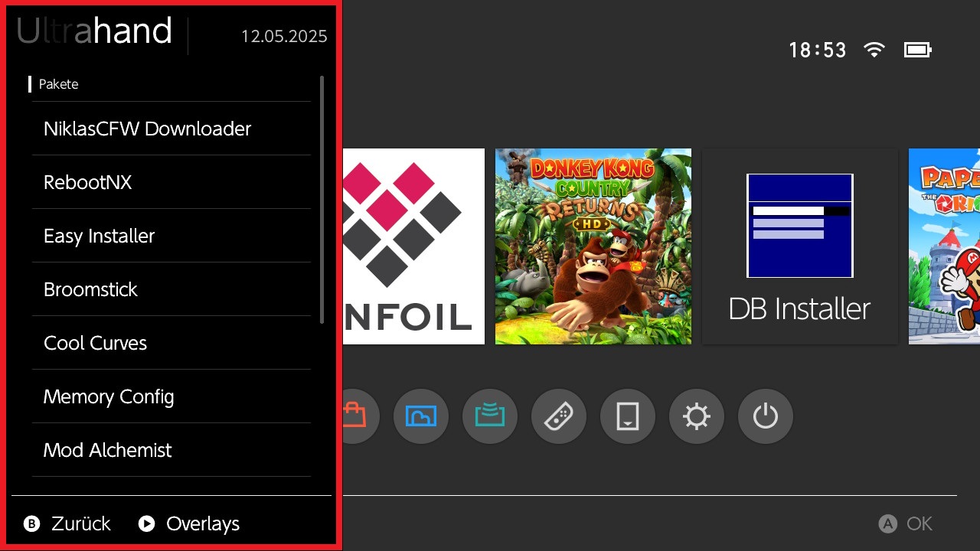Launch the Paper Mario game tile
This screenshot has height=551, width=980.
pyautogui.click(x=944, y=246)
